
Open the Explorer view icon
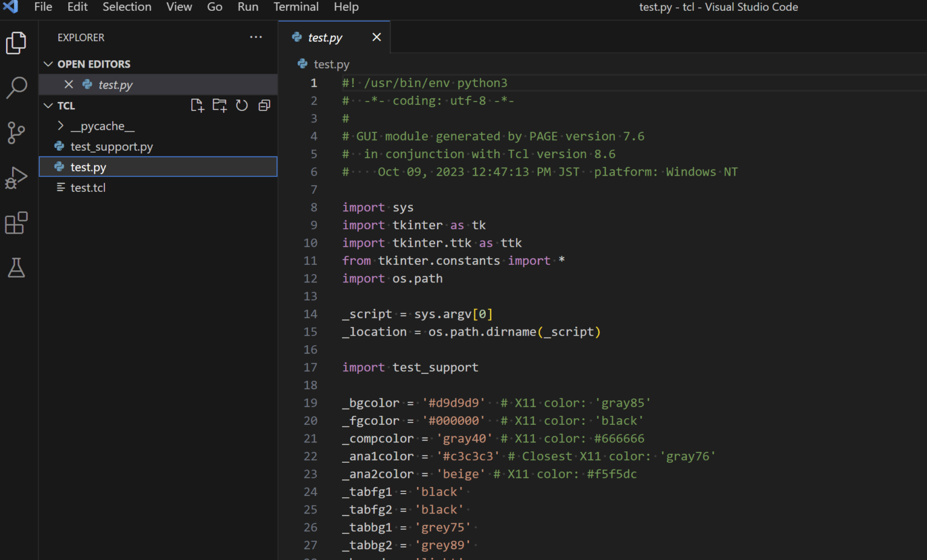point(16,43)
